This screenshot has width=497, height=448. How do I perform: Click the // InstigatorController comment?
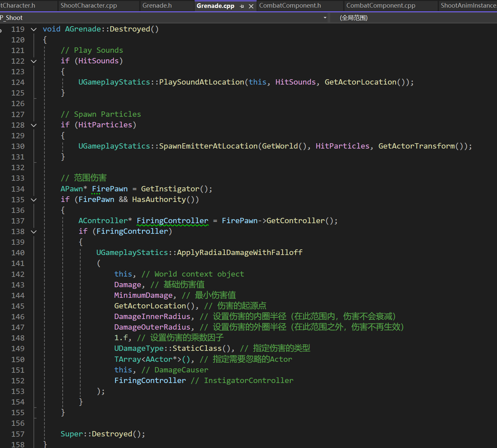coord(242,380)
